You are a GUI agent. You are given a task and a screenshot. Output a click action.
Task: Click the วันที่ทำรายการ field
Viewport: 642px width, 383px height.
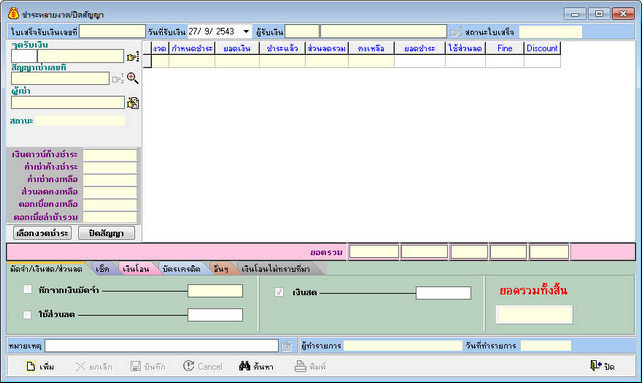pyautogui.click(x=546, y=346)
